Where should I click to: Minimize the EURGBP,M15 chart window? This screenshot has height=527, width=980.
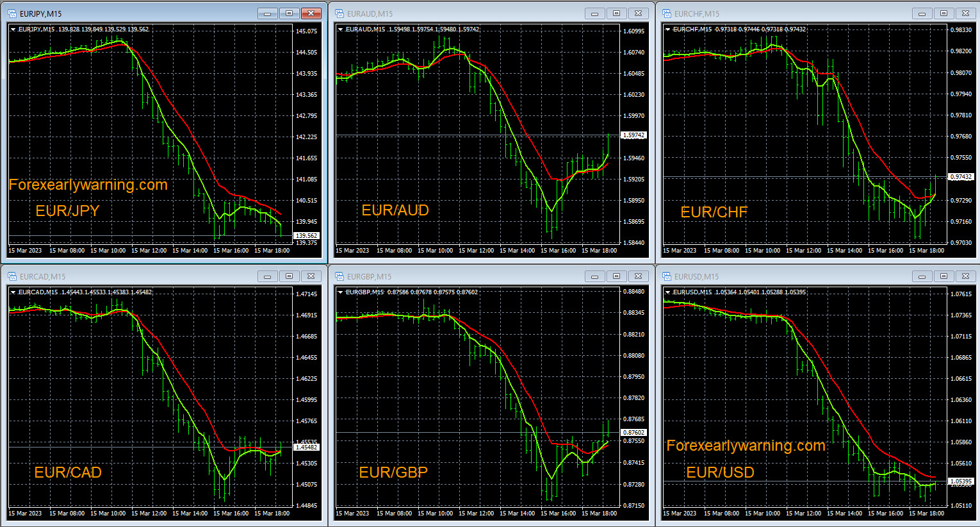tap(594, 276)
